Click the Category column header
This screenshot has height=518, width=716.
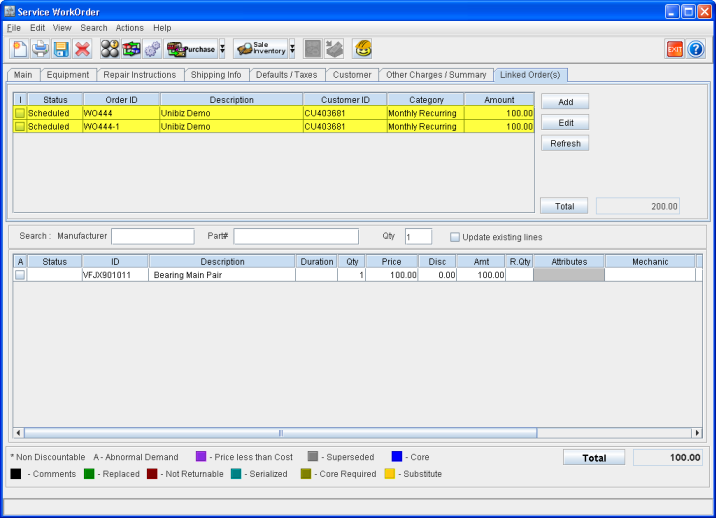[426, 100]
